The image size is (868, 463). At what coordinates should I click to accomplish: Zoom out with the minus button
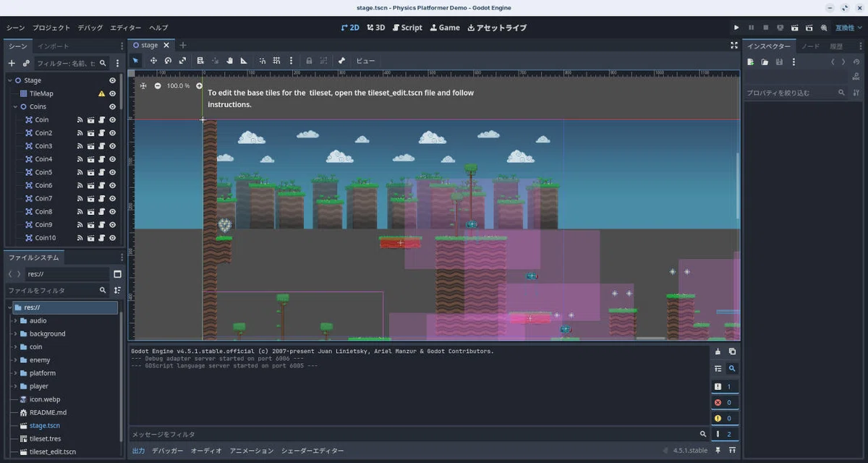point(158,85)
